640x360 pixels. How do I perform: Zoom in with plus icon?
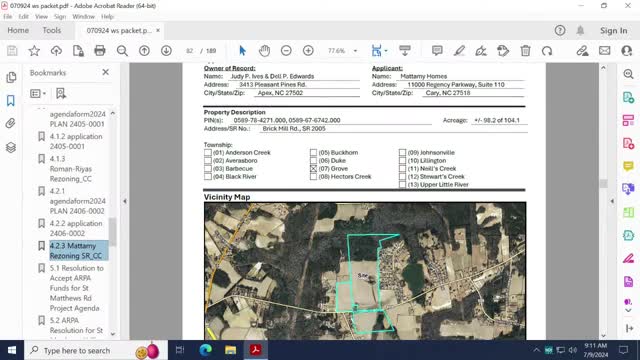(x=308, y=51)
